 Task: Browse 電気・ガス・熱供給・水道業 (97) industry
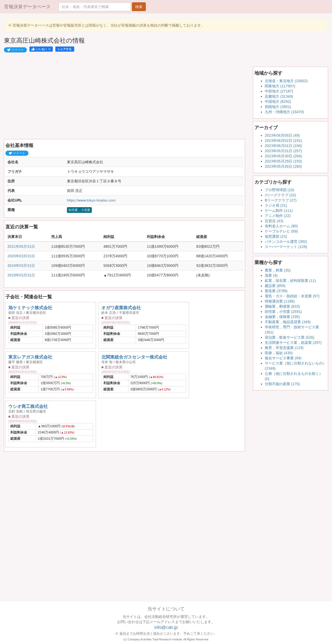(x=292, y=296)
